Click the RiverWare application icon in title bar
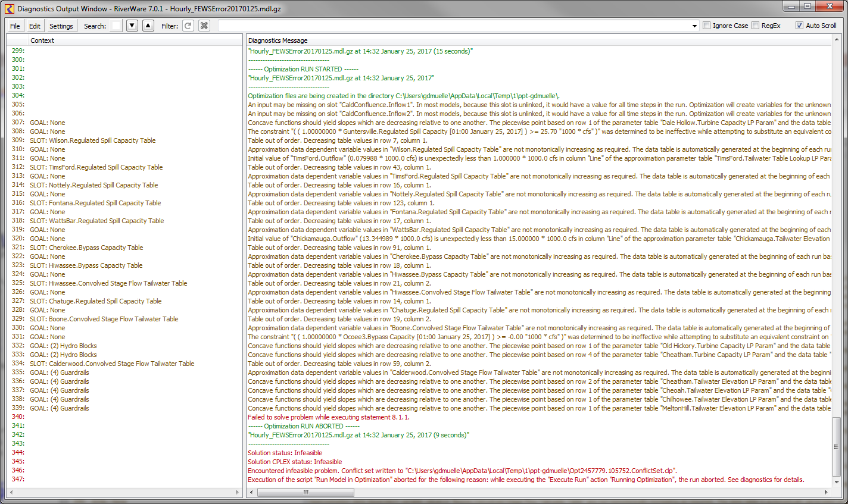This screenshot has width=848, height=504. click(x=9, y=8)
